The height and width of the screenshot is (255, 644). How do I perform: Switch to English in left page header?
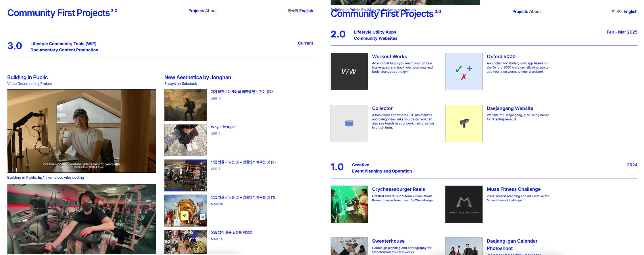coord(306,11)
